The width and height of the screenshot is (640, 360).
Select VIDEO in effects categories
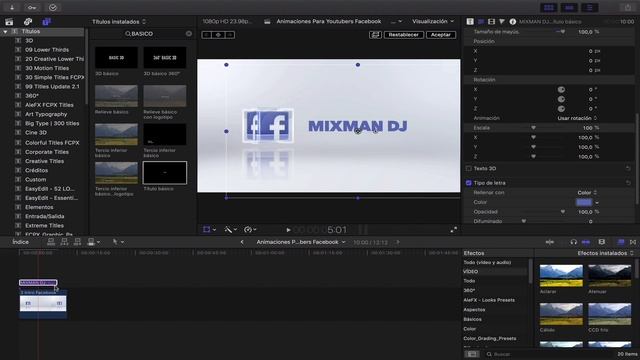471,271
